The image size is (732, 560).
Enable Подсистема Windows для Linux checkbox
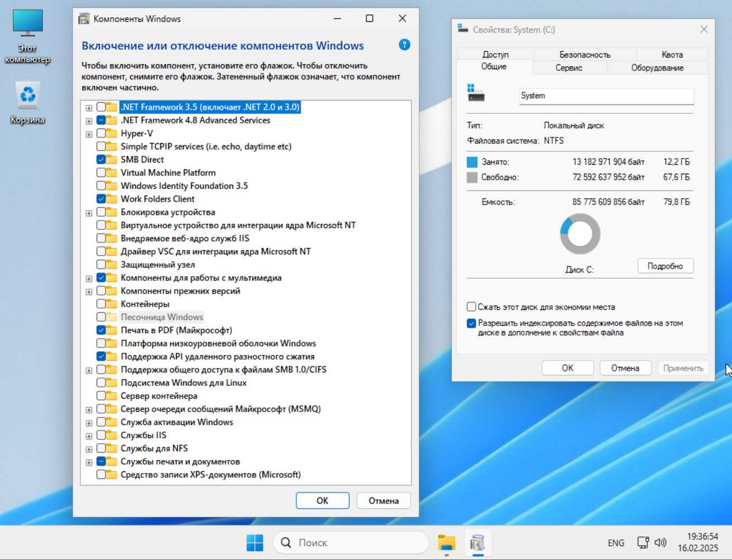(101, 383)
